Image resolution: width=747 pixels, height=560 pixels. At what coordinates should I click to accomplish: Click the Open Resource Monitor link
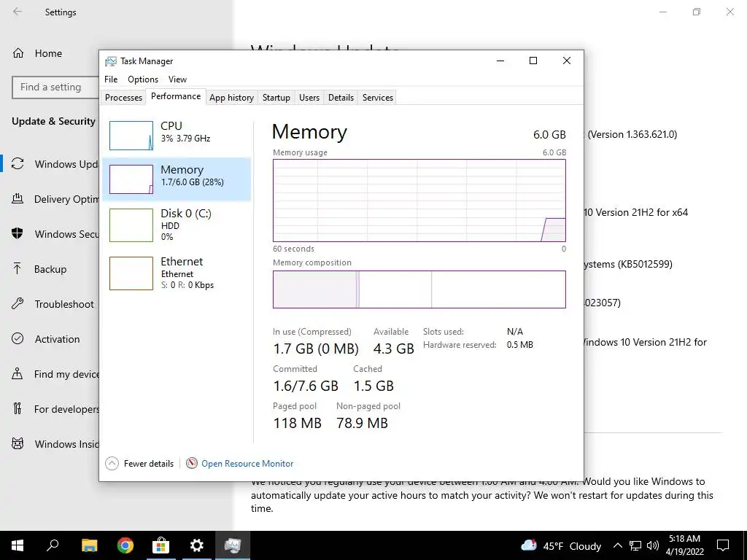pyautogui.click(x=247, y=463)
